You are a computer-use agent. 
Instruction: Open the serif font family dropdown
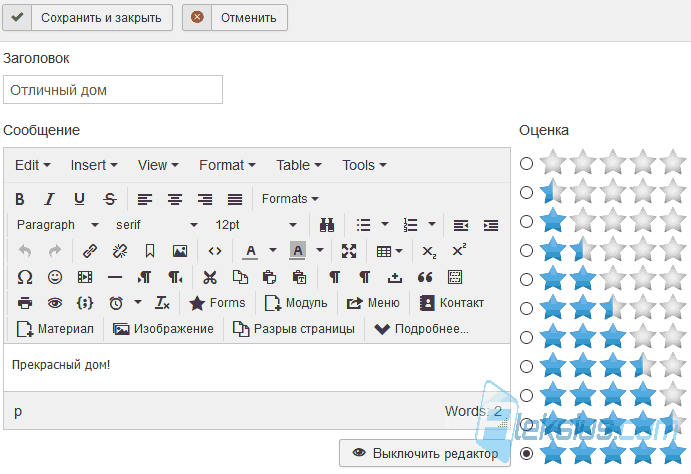(x=156, y=225)
